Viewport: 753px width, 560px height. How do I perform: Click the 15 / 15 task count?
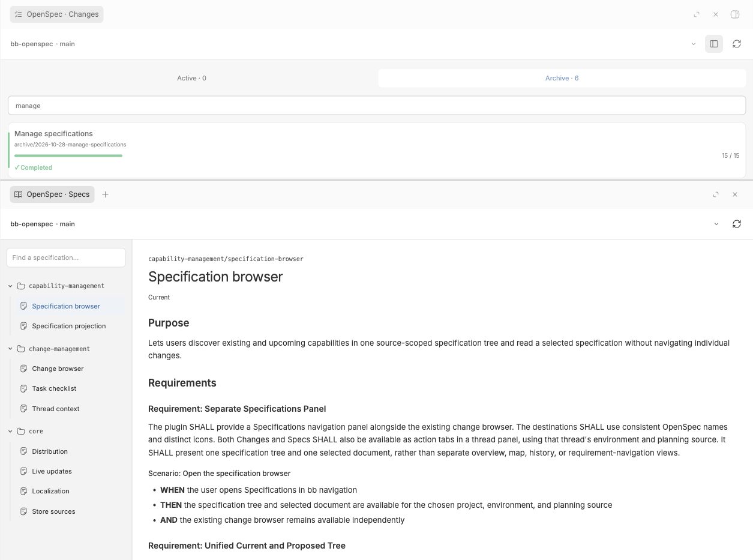[x=730, y=155]
